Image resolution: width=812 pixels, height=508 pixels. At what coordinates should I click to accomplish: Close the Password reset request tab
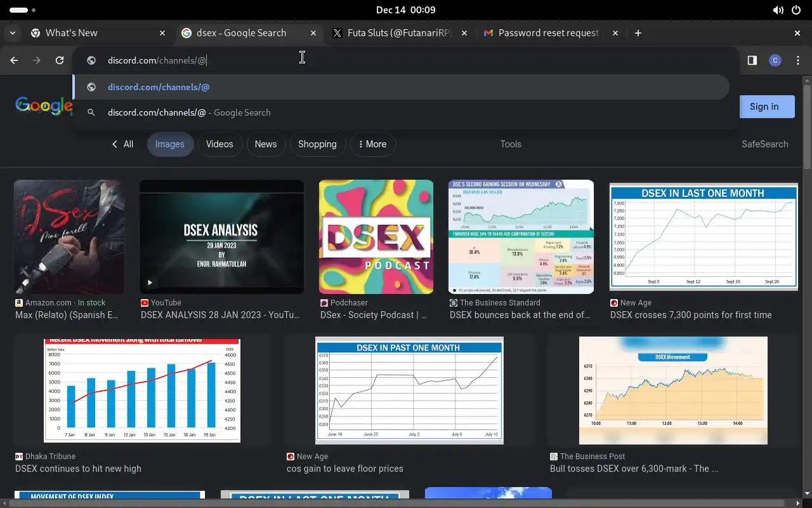[615, 33]
